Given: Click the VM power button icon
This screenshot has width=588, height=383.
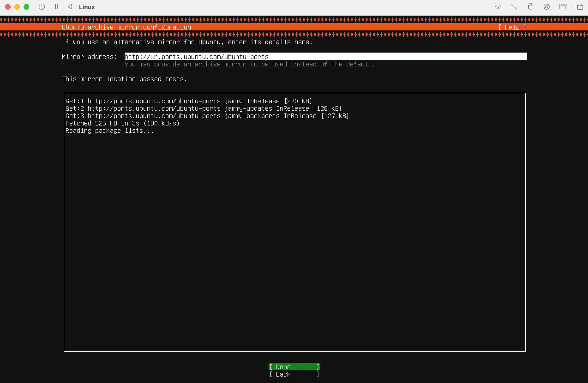Looking at the screenshot, I should [42, 7].
